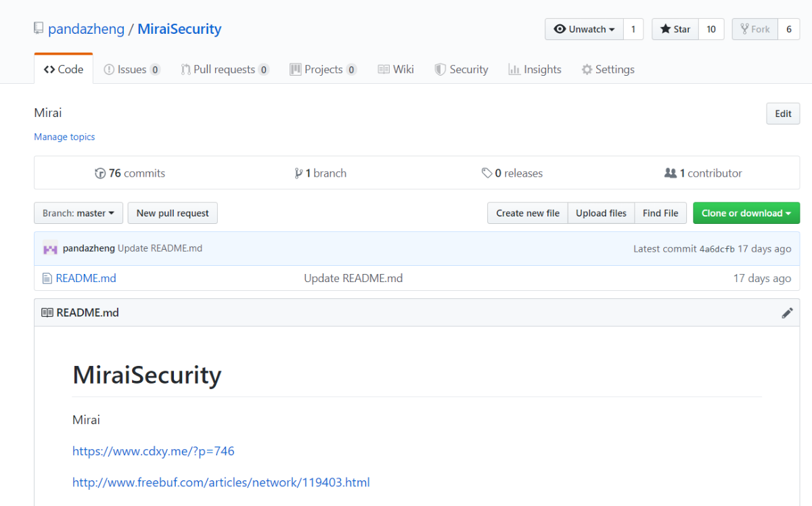Open the Unwatch notifications dropdown
This screenshot has width=812, height=506.
[585, 29]
